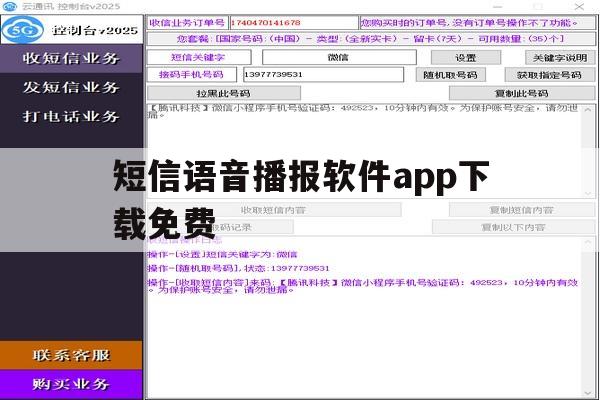Click the SMS message text 【腾讯科技】
The image size is (600, 400).
(x=363, y=111)
